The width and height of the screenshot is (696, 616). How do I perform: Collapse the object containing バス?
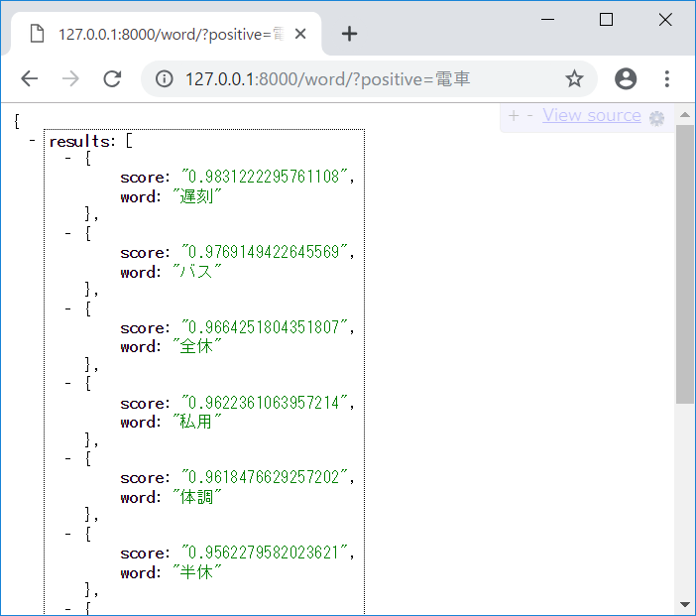(x=67, y=233)
